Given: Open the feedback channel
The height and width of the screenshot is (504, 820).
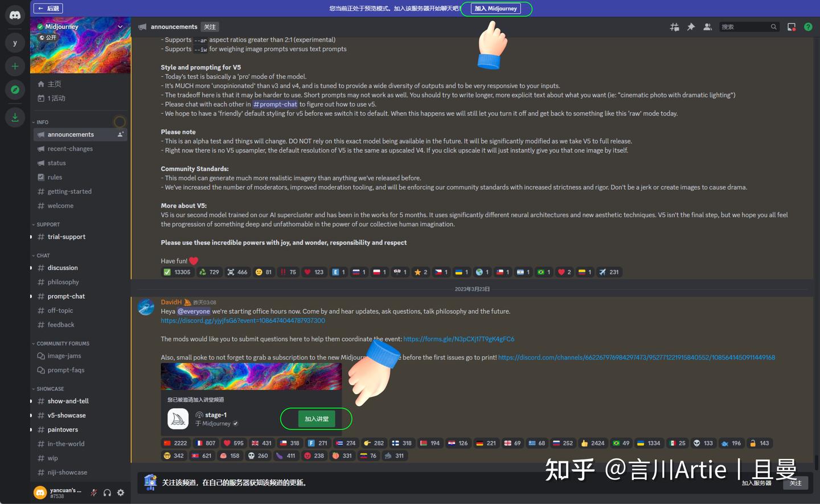Looking at the screenshot, I should pyautogui.click(x=80, y=325).
